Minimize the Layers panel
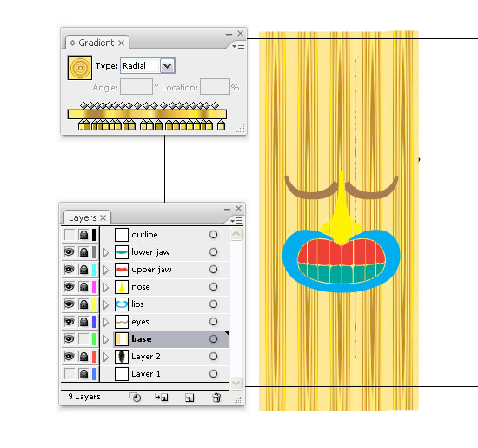Screen dimensions: 478x448 227,209
